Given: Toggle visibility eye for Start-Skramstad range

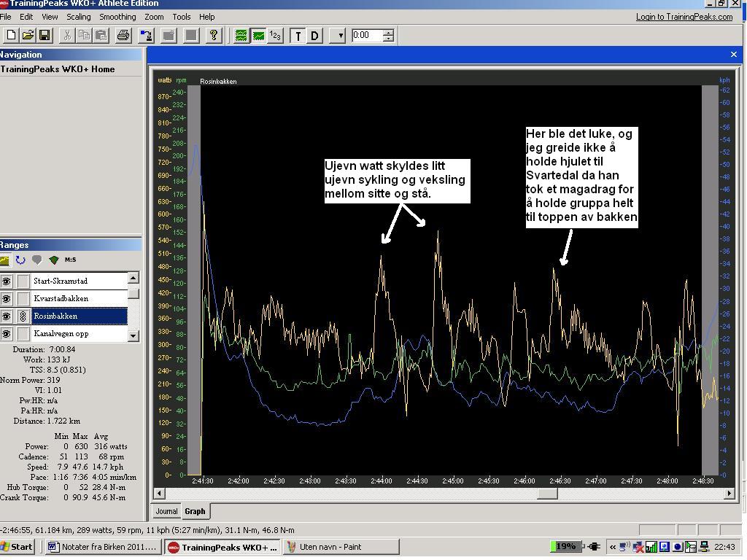Looking at the screenshot, I should [x=6, y=281].
